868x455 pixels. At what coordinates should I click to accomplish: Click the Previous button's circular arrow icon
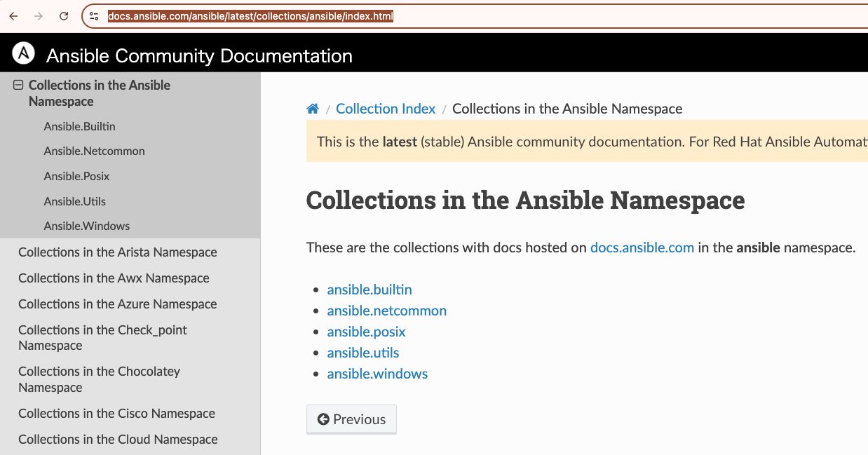(x=323, y=419)
